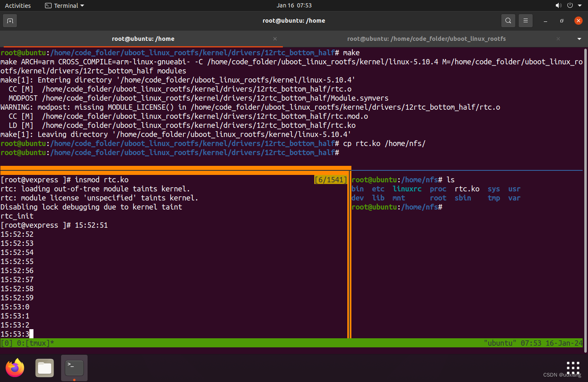Click the 'cp rtc.ko /home/nfs/' command
The height and width of the screenshot is (382, 588).
click(384, 144)
